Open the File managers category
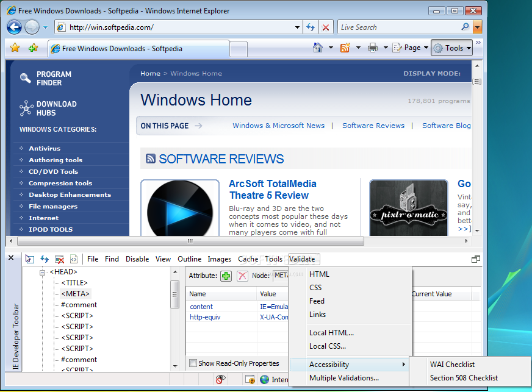Viewport: 532px width, 392px height. [53, 206]
